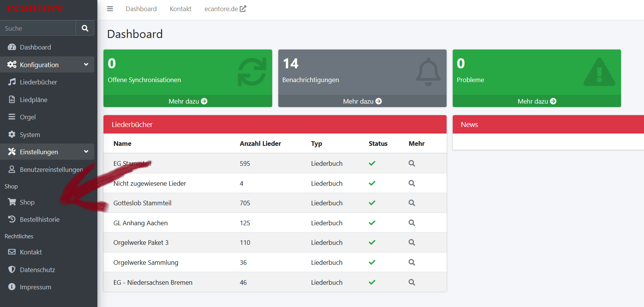
Task: Click the Offene Synchronisationen label
Action: coord(144,80)
